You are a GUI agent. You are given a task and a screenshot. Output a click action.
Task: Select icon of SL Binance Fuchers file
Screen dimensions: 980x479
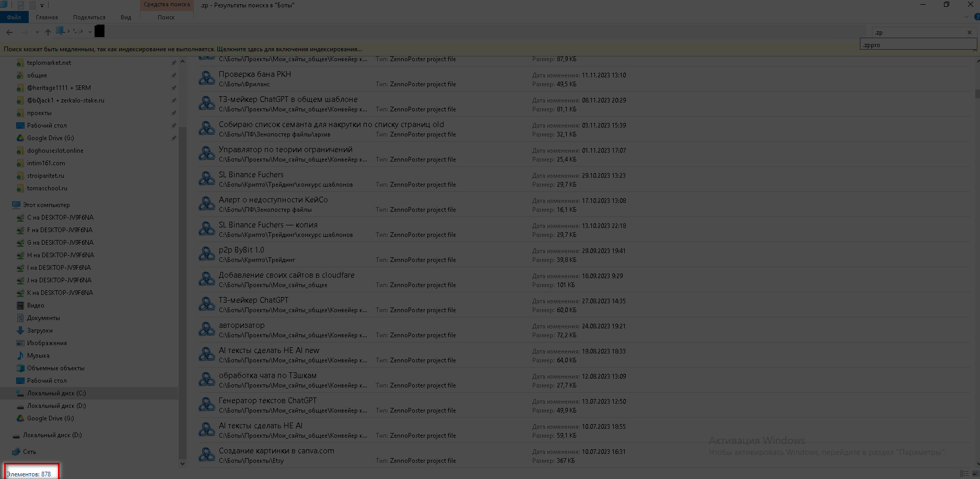coord(207,179)
